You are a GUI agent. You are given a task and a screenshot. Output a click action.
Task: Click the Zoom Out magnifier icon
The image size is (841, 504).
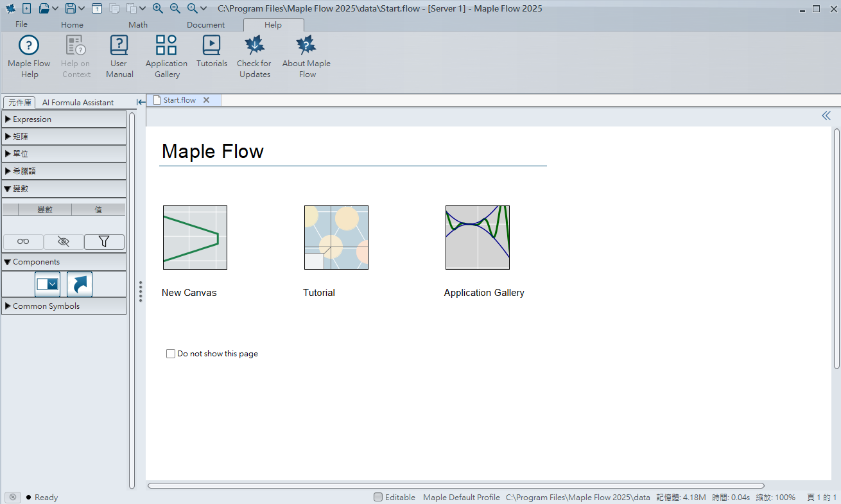pyautogui.click(x=175, y=8)
